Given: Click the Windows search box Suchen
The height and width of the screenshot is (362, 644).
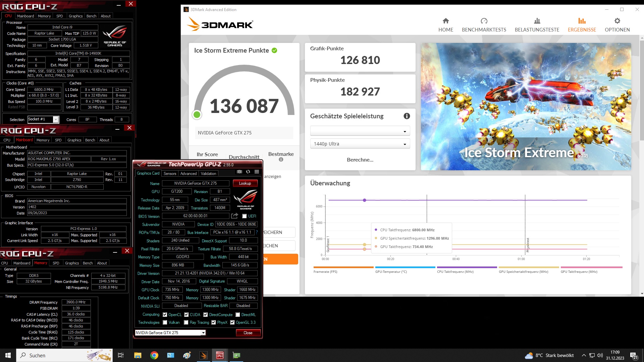Looking at the screenshot, I should point(65,355).
